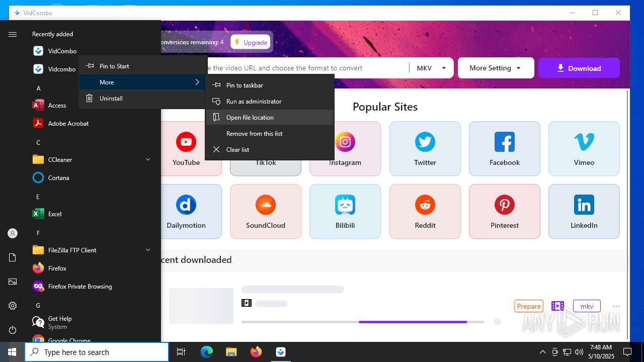The image size is (644, 362).
Task: Open Task View on the taskbar
Action: pos(181,352)
